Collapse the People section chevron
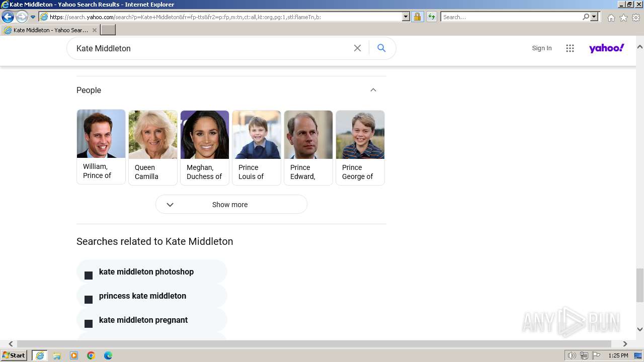This screenshot has width=644, height=362. [x=373, y=90]
